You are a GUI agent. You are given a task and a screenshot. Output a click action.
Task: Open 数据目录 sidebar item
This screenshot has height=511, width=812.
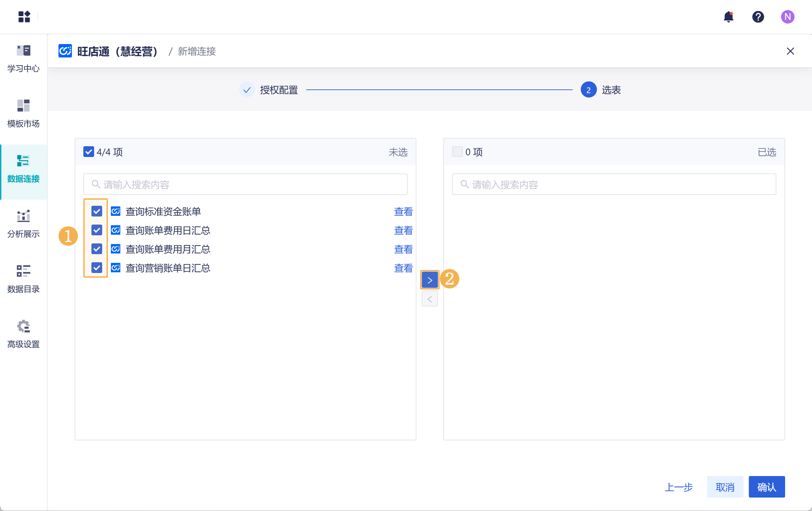pyautogui.click(x=23, y=279)
